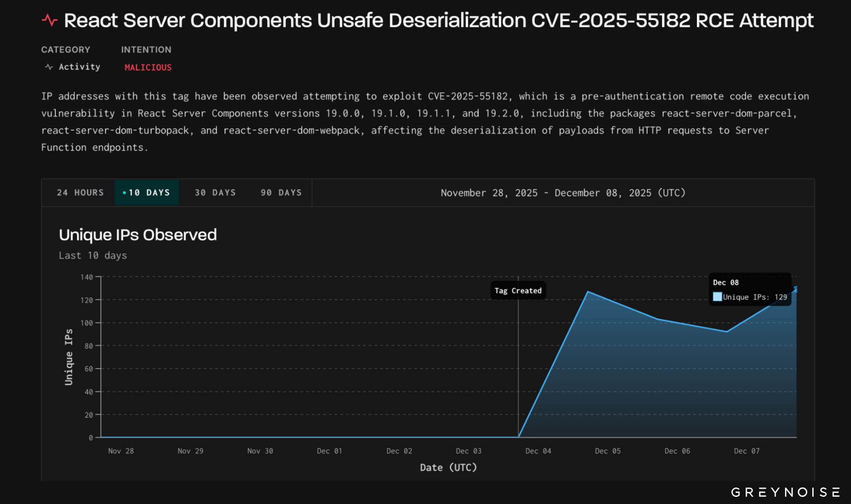The height and width of the screenshot is (504, 851).
Task: Click the GreyNoise logo
Action: (x=785, y=492)
